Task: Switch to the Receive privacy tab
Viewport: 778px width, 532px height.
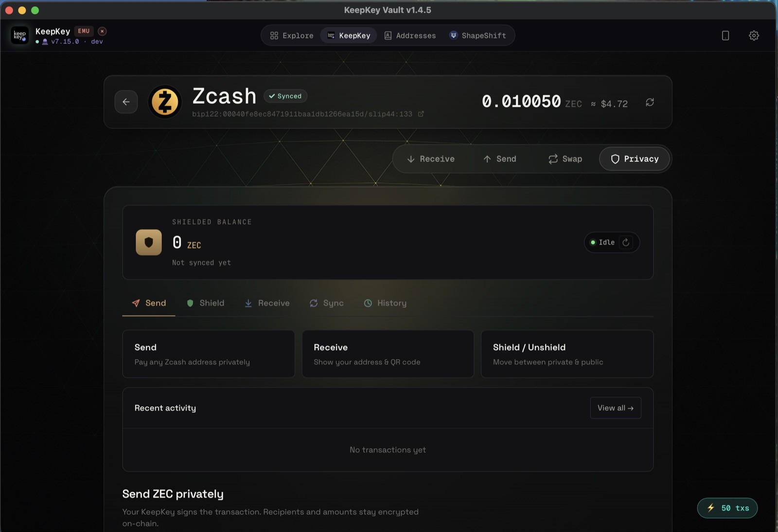Action: click(267, 303)
